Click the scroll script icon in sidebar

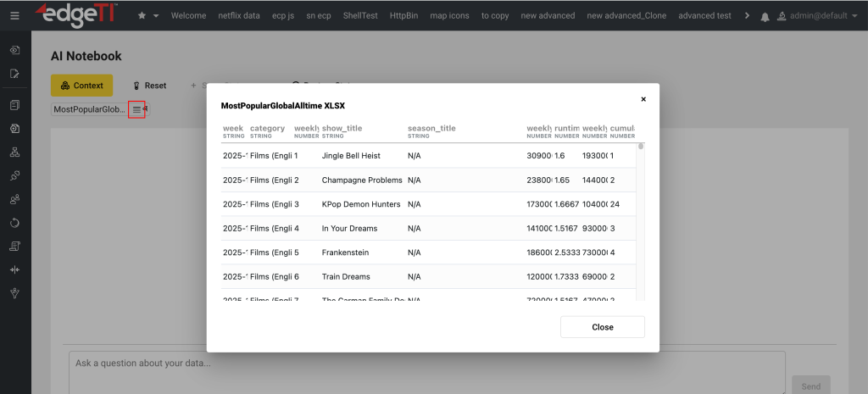coord(14,247)
